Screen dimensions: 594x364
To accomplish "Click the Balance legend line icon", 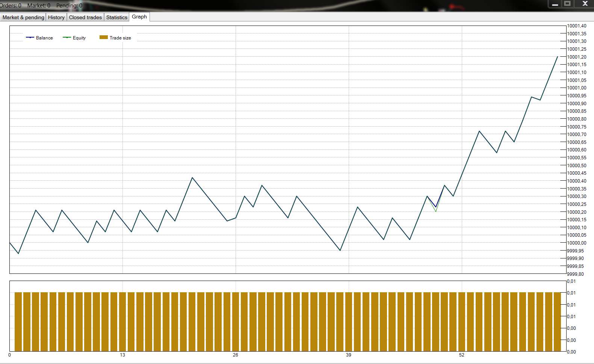I will pyautogui.click(x=30, y=38).
